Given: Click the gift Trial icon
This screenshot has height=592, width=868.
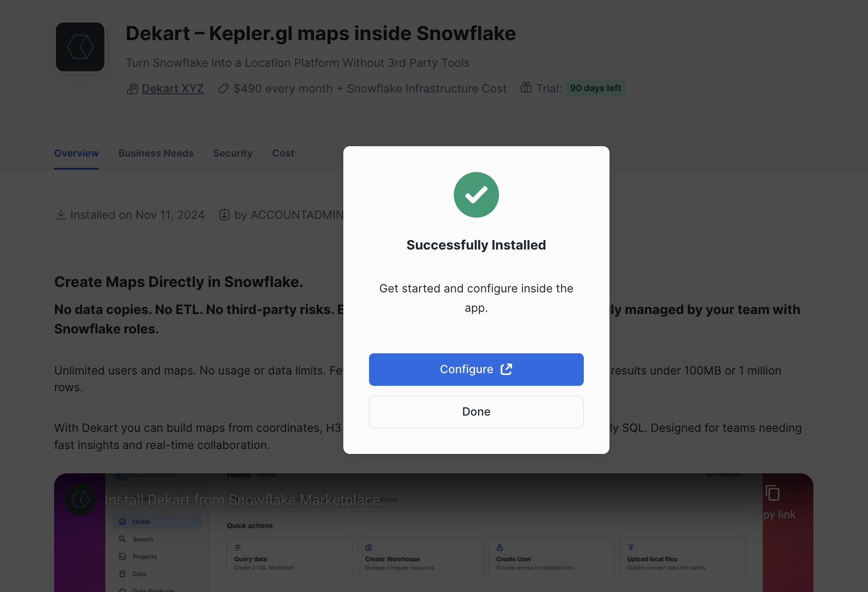Looking at the screenshot, I should (526, 88).
